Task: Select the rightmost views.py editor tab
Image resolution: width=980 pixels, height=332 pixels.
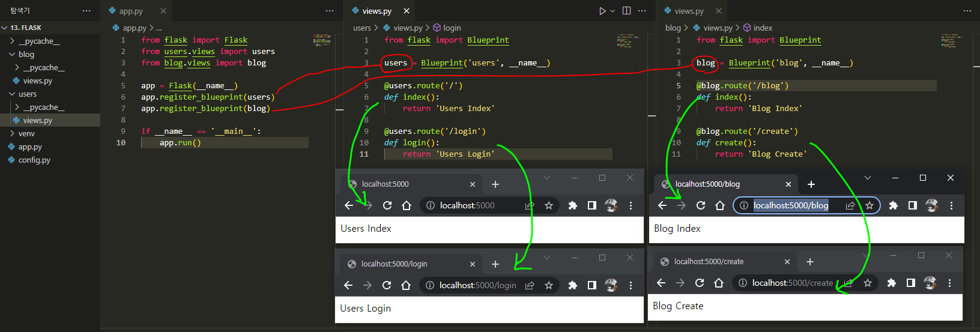Action: click(689, 11)
